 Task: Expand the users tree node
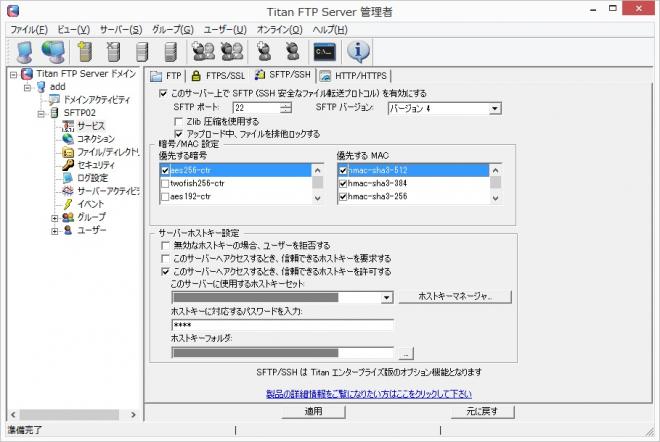[55, 231]
